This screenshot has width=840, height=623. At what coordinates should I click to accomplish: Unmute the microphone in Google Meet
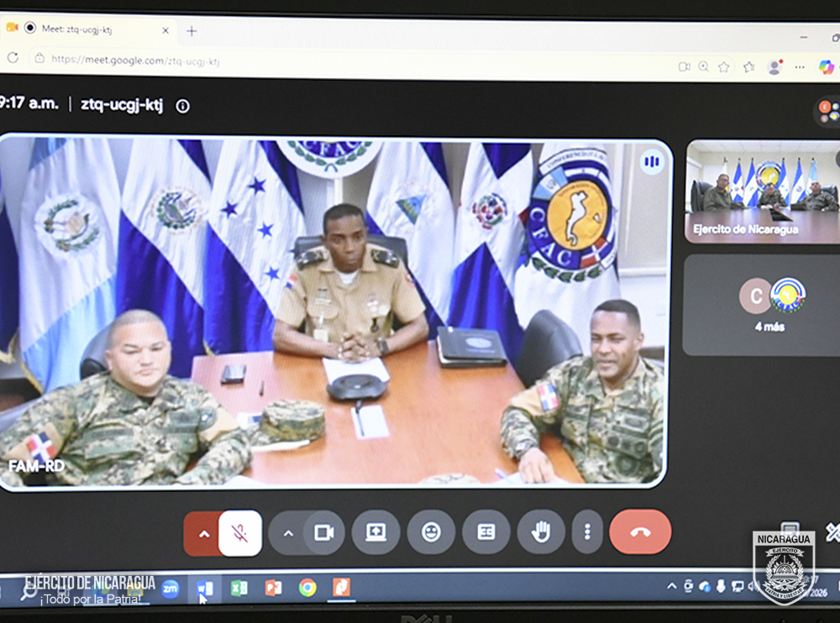(240, 533)
